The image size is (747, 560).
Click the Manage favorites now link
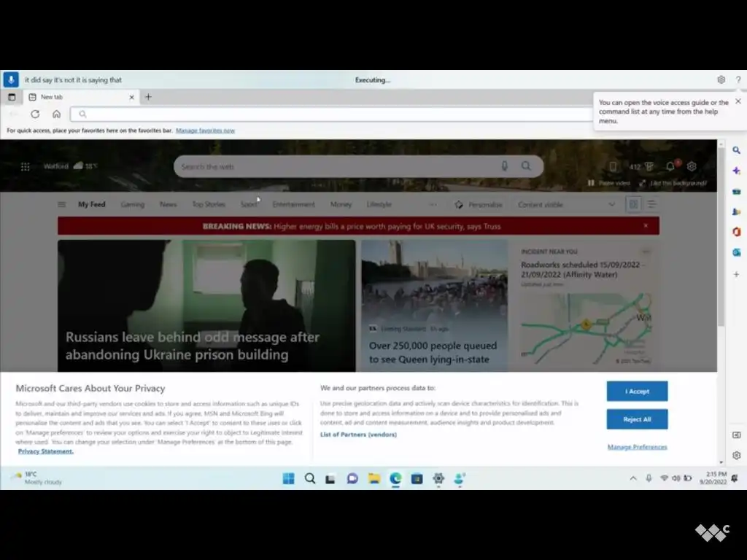pyautogui.click(x=205, y=131)
